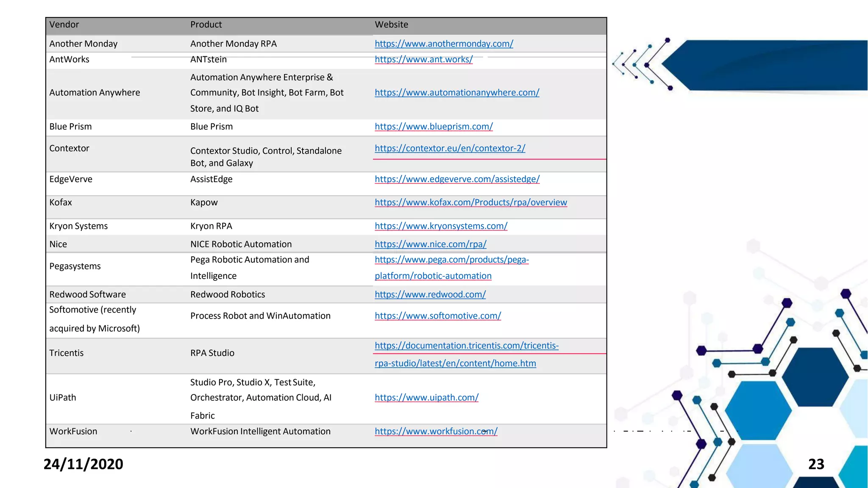Viewport: 868px width, 488px height.
Task: Open the Automation Anywhere website link
Action: (x=457, y=92)
